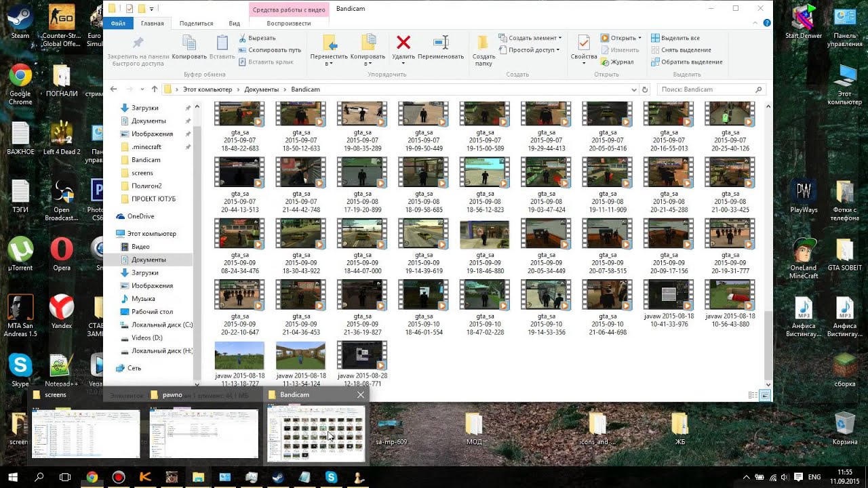Screen dimensions: 868x488
Task: Click New folder (Создать папку) icon
Action: coord(484,43)
